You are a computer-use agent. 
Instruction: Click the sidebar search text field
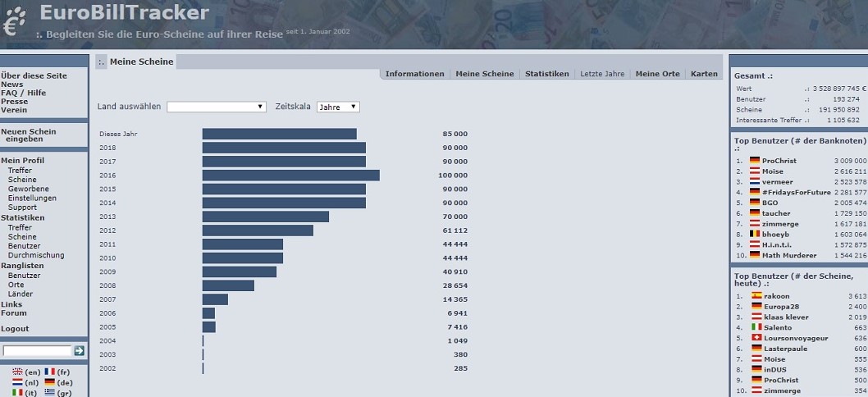point(37,351)
